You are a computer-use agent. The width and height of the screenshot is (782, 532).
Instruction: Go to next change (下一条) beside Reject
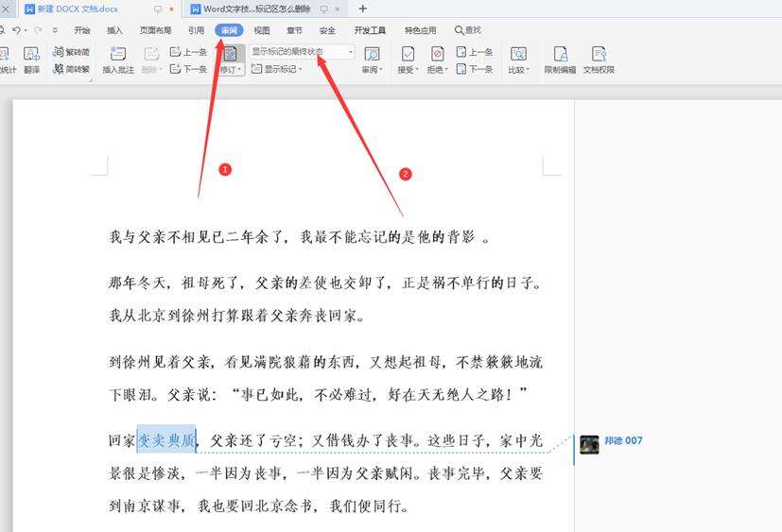click(475, 69)
